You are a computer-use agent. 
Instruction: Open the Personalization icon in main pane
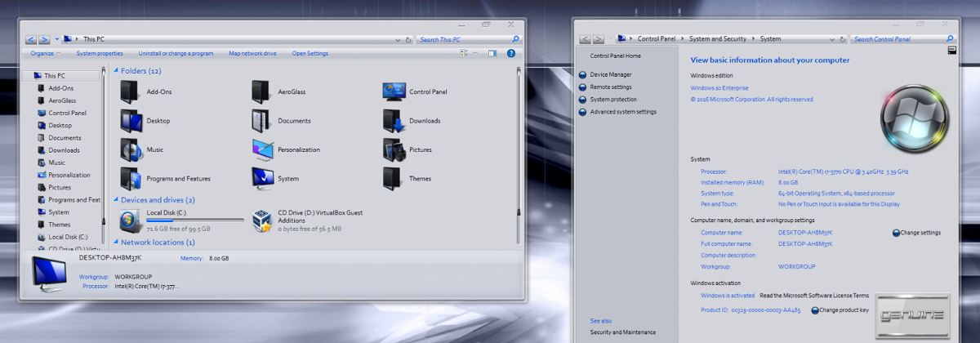[263, 149]
